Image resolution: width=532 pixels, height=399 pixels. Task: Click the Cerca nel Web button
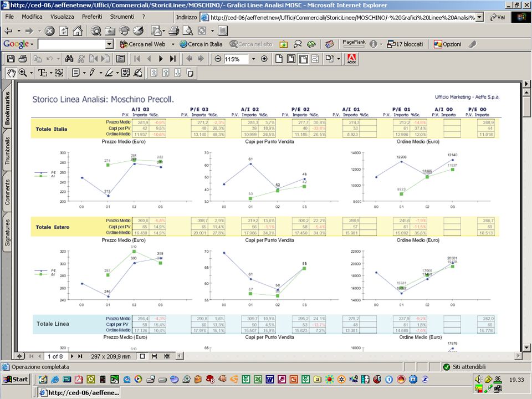click(x=142, y=44)
